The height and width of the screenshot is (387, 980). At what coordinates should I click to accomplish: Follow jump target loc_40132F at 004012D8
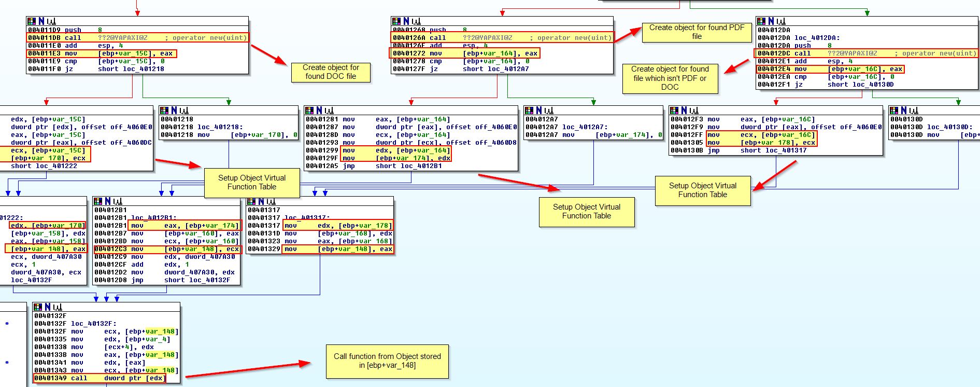210,280
